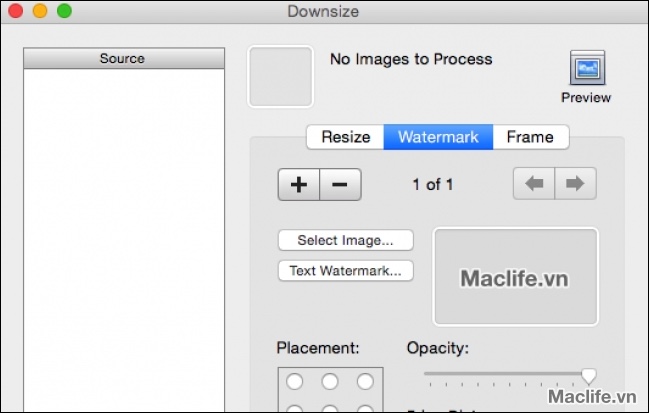Click the Select Image... button
Image resolution: width=649 pixels, height=413 pixels.
345,240
